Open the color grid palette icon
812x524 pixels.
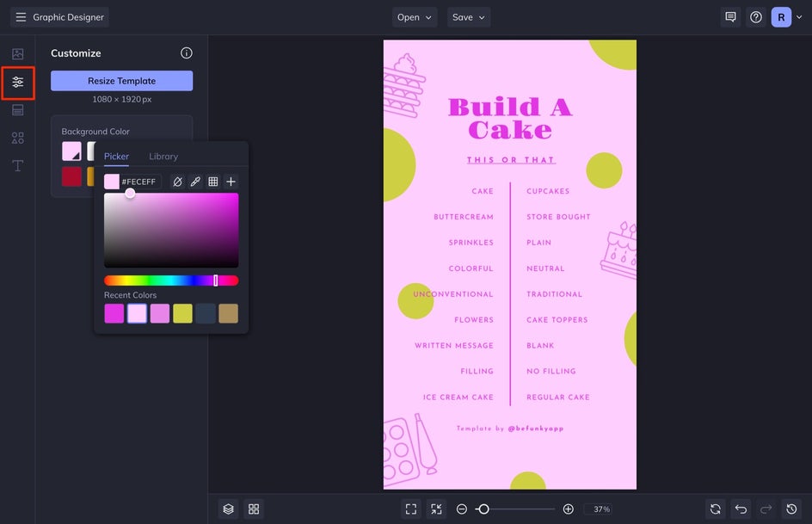coord(212,182)
